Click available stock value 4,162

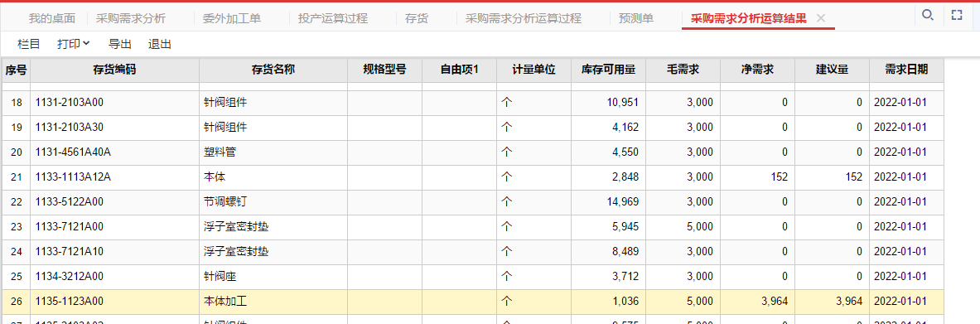(608, 127)
